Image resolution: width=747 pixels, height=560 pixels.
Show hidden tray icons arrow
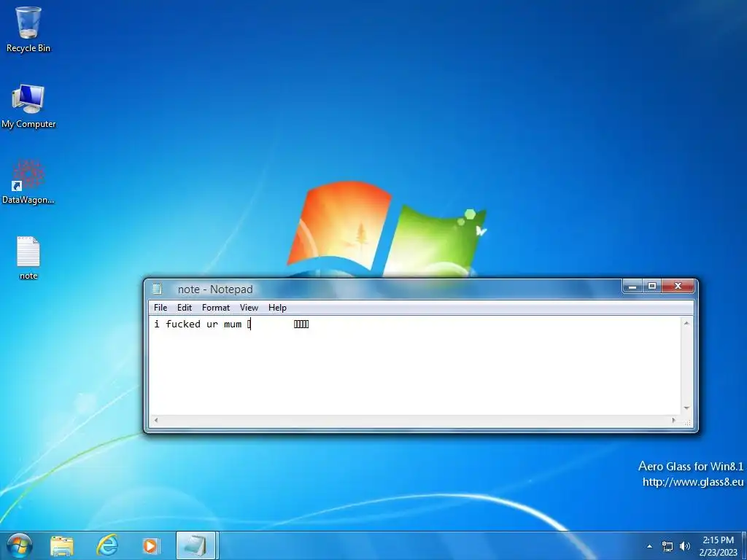point(649,546)
